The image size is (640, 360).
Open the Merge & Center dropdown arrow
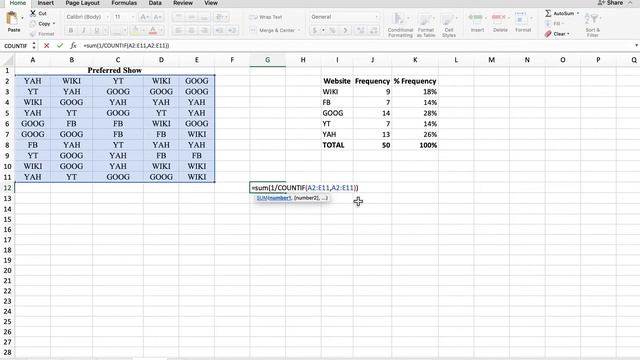point(299,30)
